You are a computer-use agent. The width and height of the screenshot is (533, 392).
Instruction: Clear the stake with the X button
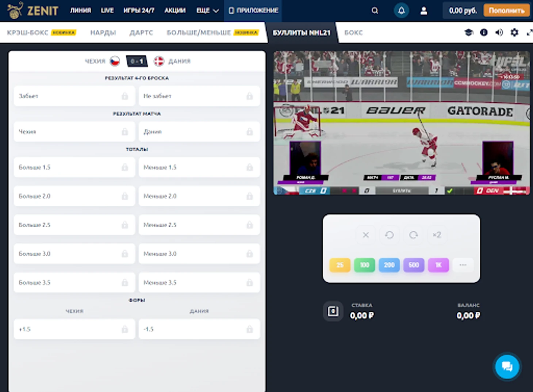point(366,235)
